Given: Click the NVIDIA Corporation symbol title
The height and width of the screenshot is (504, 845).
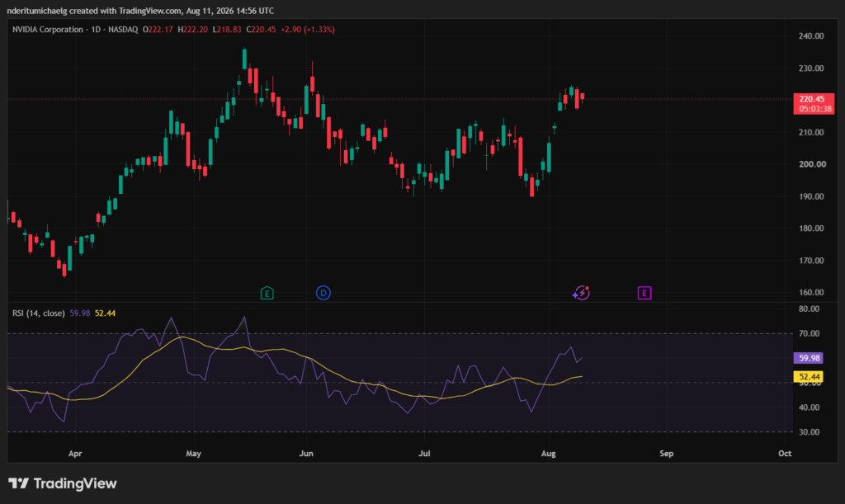Looking at the screenshot, I should tap(48, 30).
